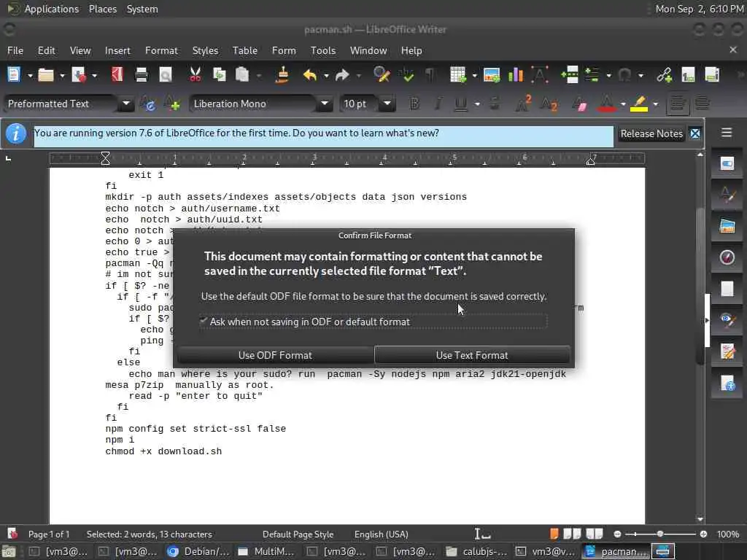Toggle Underline formatting
The height and width of the screenshot is (560, 747).
[x=461, y=104]
